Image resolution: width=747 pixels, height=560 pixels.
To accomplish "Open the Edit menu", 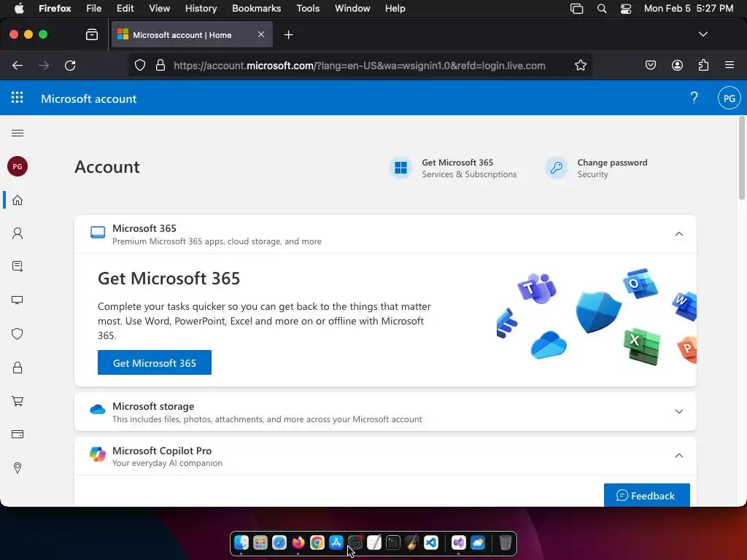I will tap(125, 8).
